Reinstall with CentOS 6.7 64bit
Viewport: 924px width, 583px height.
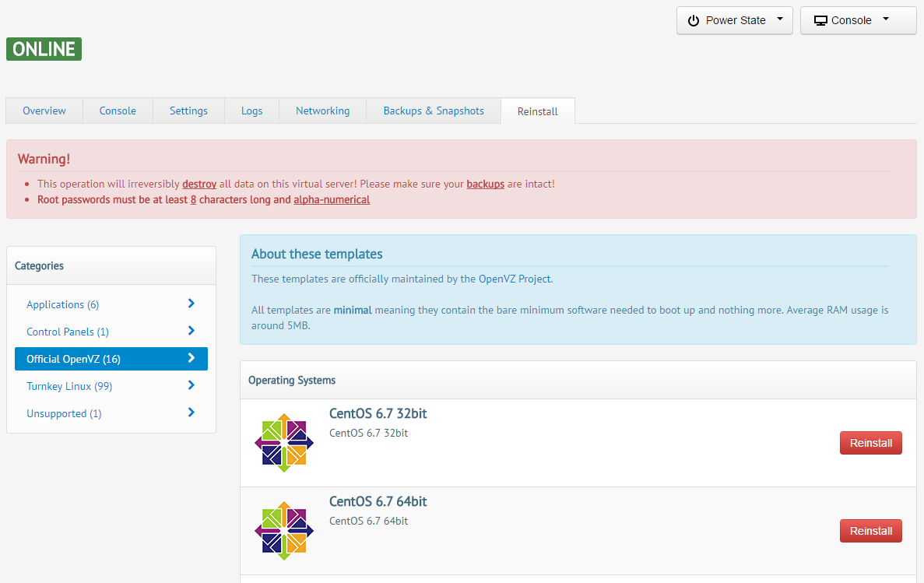point(870,531)
